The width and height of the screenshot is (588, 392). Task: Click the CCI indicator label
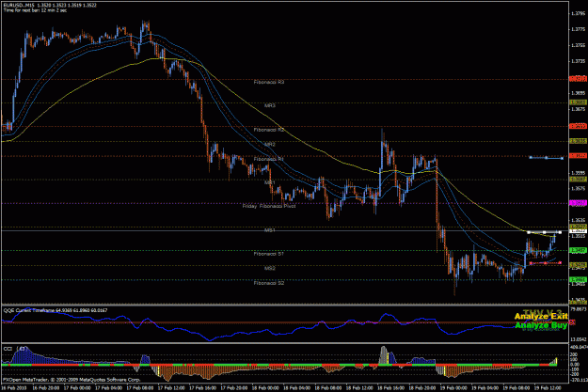point(15,349)
